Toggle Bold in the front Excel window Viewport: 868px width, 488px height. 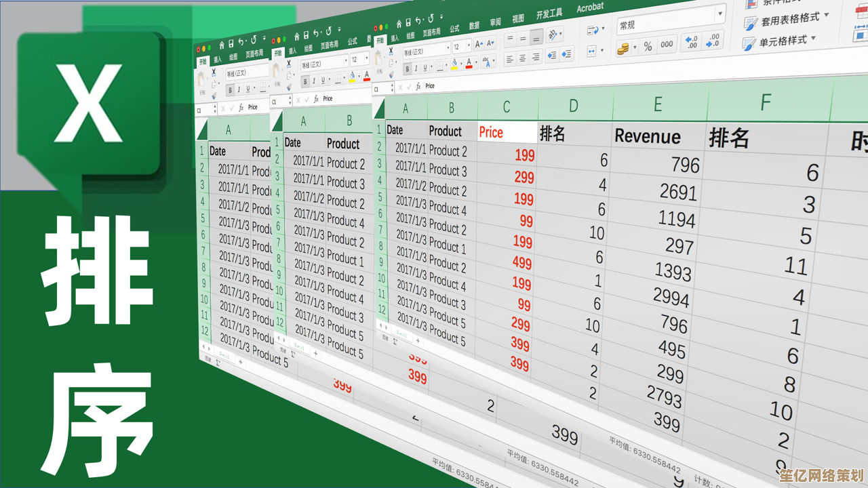(x=407, y=68)
